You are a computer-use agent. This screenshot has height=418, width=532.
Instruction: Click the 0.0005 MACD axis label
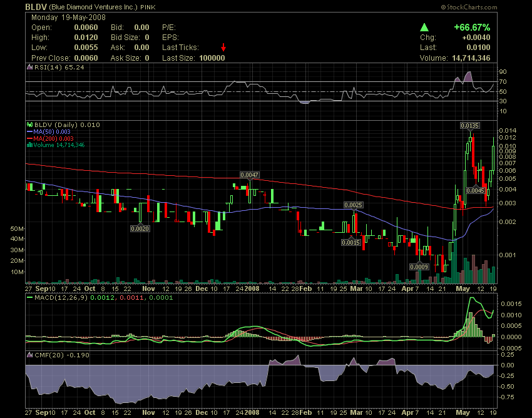point(511,326)
